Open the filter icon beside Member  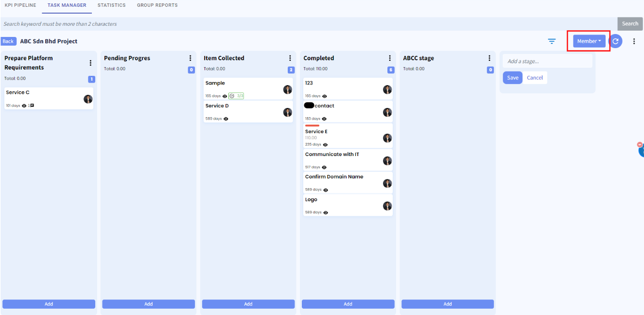552,41
